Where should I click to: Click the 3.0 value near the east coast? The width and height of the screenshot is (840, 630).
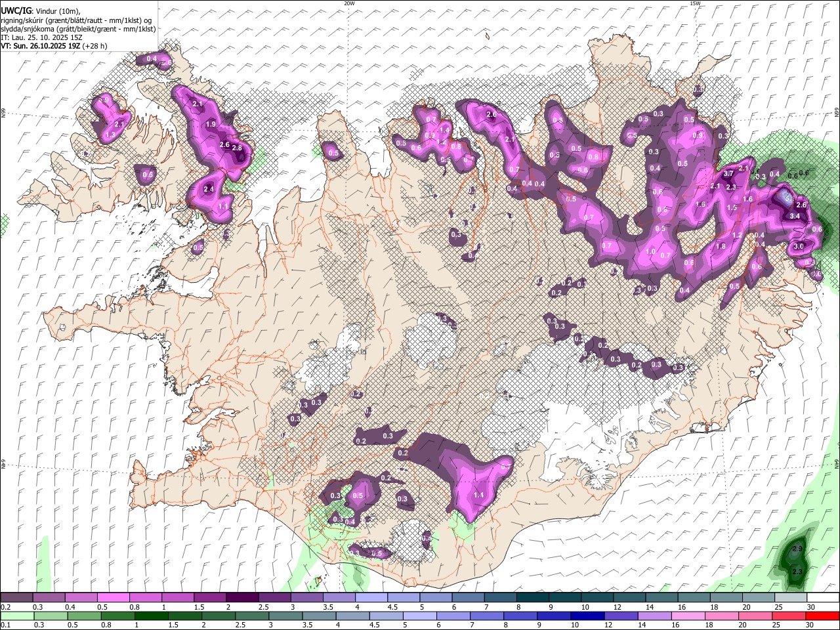[x=799, y=245]
